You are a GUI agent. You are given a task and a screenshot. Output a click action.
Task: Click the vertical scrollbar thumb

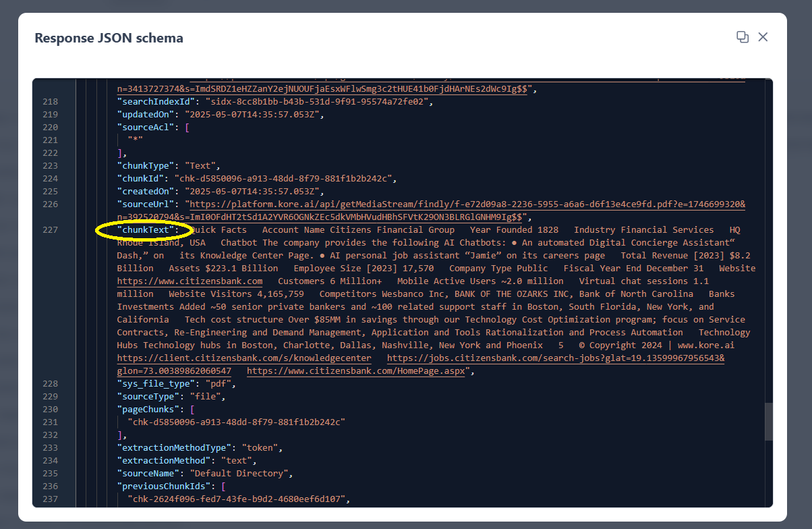[x=769, y=421]
